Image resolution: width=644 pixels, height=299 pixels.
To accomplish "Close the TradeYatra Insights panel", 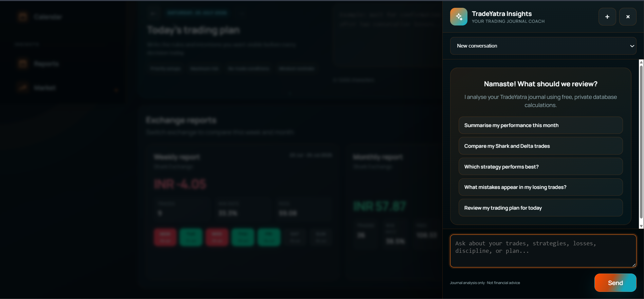I will tap(628, 17).
